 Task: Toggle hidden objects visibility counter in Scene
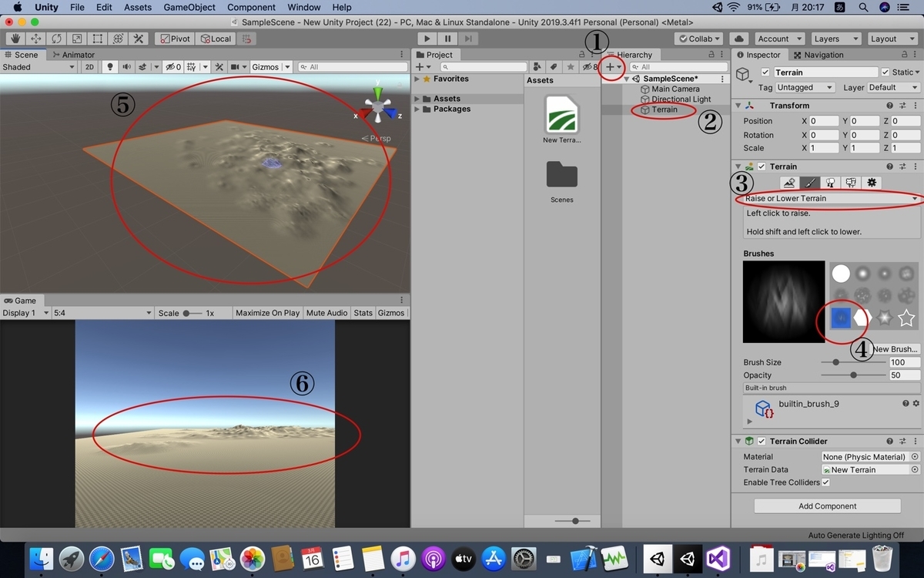(x=172, y=67)
